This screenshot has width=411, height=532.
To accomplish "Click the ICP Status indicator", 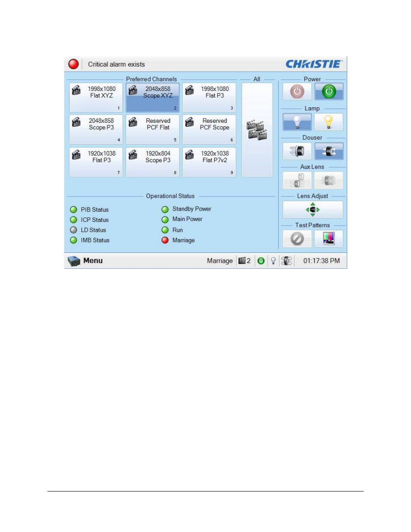I will point(74,220).
